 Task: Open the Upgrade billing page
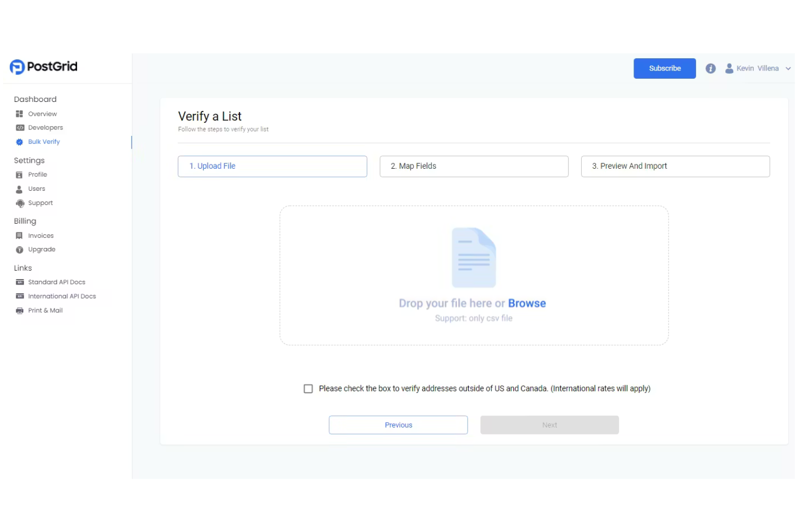pyautogui.click(x=42, y=249)
